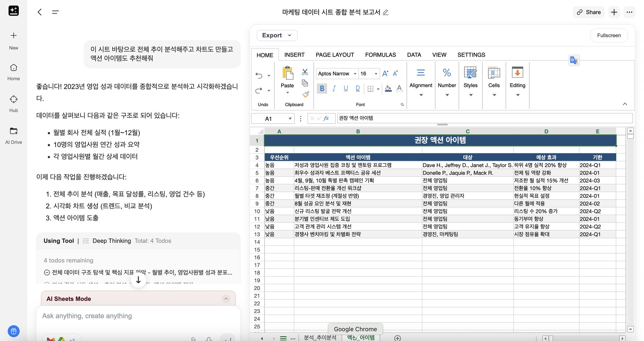Toggle Bold formatting off
This screenshot has height=341, width=644.
[x=322, y=88]
